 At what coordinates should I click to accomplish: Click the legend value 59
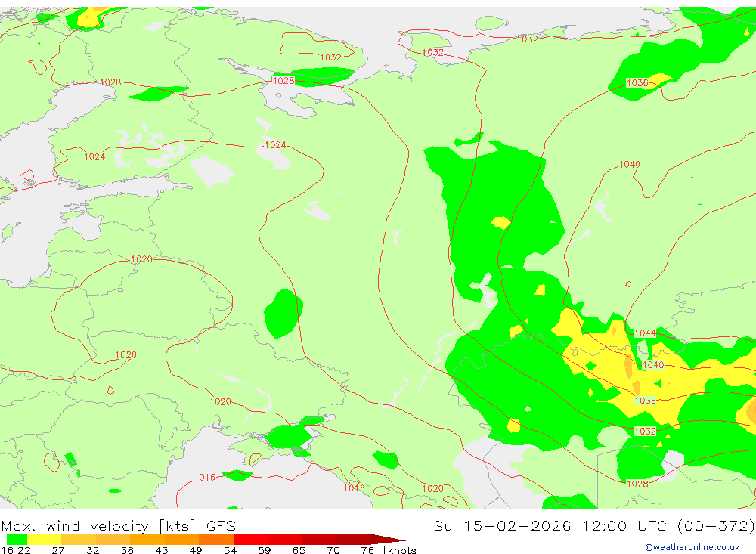264,550
